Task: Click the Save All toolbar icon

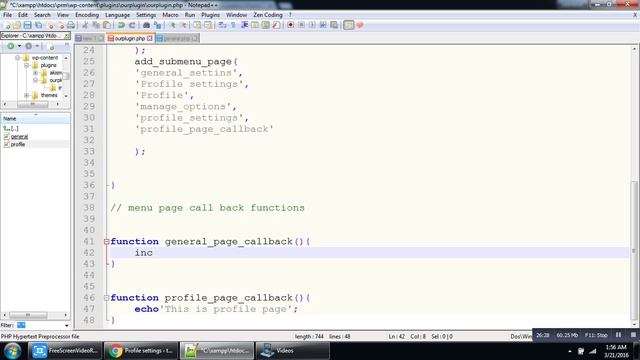Action: click(x=38, y=25)
